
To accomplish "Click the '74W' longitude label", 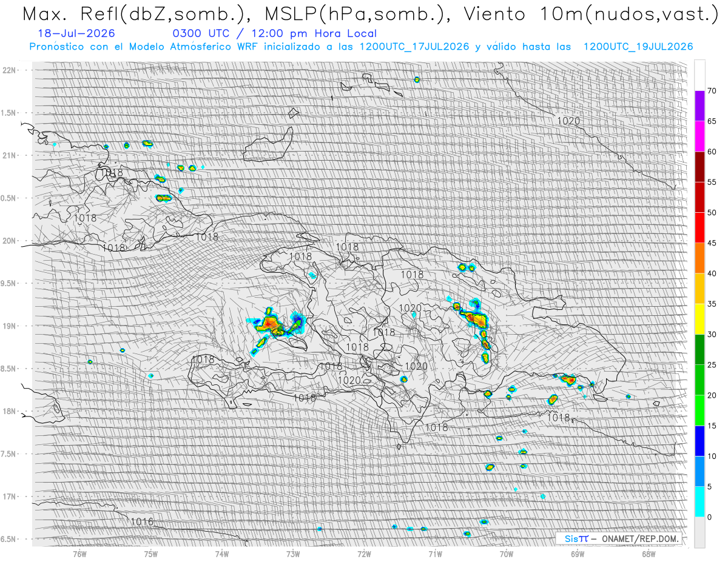I will click(222, 554).
